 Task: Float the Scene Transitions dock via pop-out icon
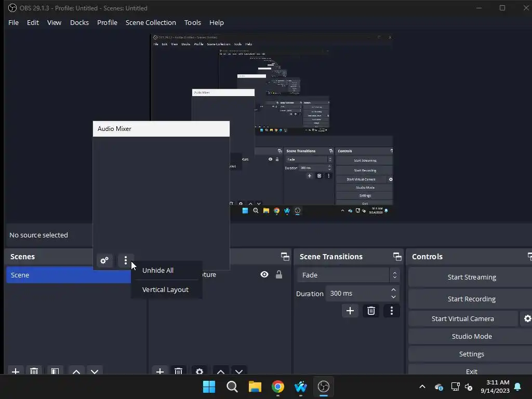[x=397, y=257]
